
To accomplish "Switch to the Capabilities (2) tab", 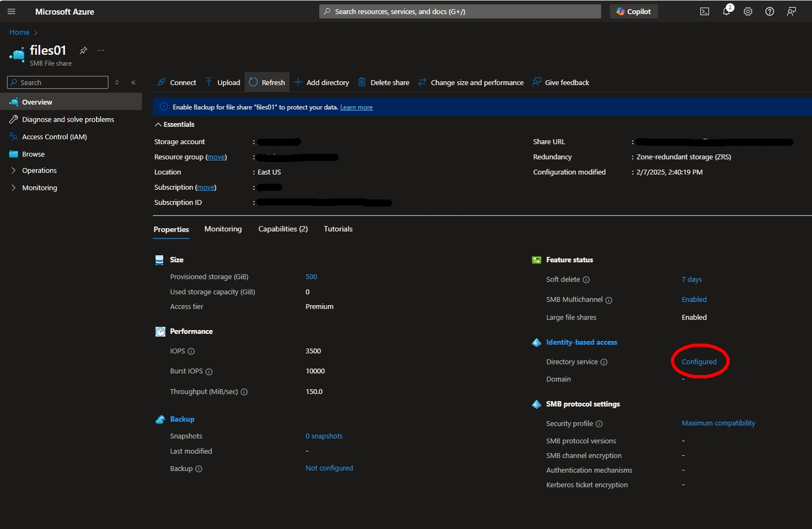I will [283, 229].
